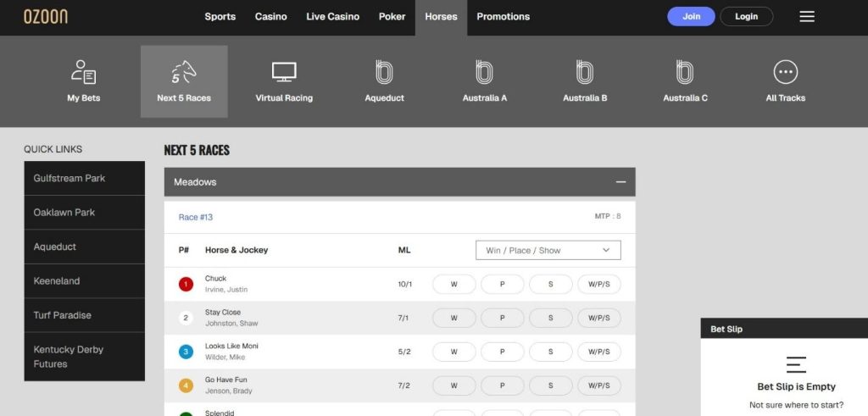This screenshot has height=416, width=868.
Task: Switch to the Casino tab
Action: (x=270, y=17)
